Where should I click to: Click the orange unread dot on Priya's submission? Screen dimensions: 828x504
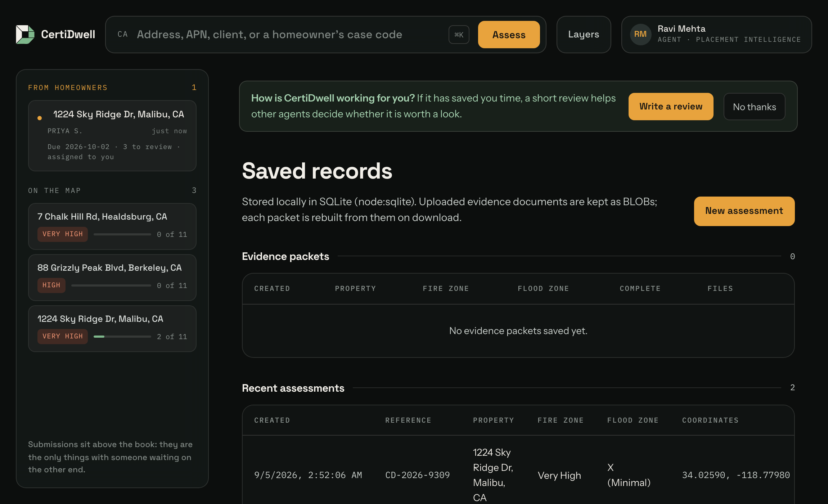pos(40,118)
